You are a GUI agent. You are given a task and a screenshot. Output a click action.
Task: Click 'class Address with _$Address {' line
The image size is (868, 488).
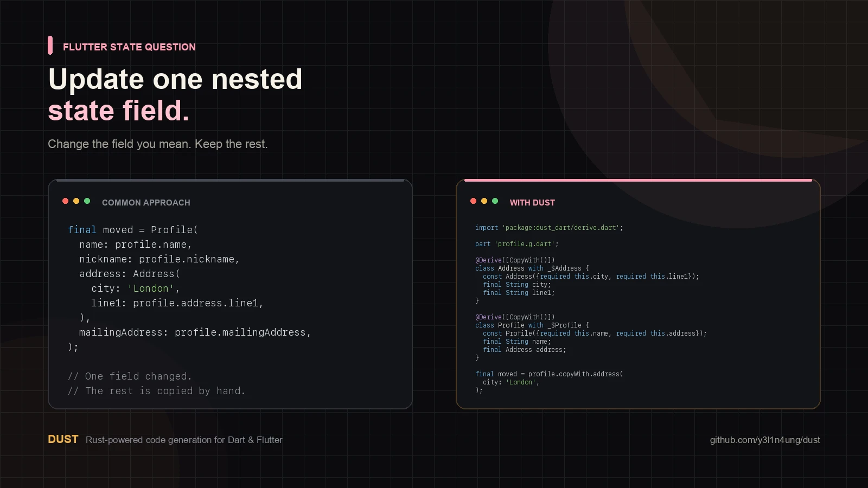(532, 268)
